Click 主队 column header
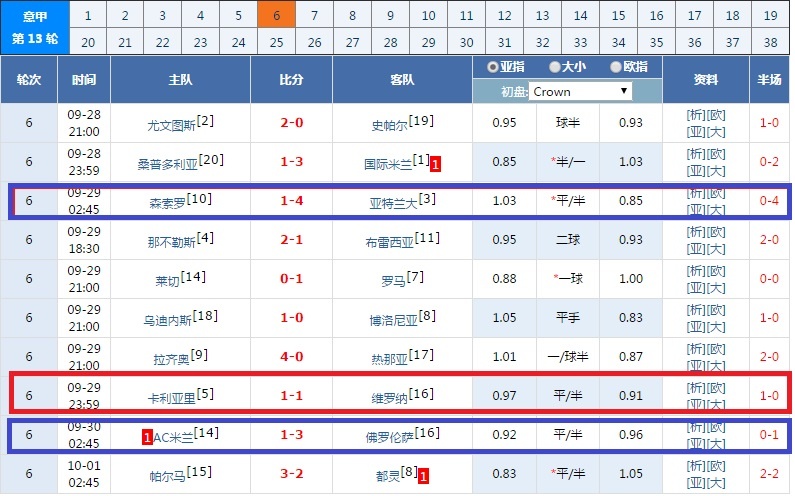This screenshot has width=795, height=496. (x=180, y=80)
